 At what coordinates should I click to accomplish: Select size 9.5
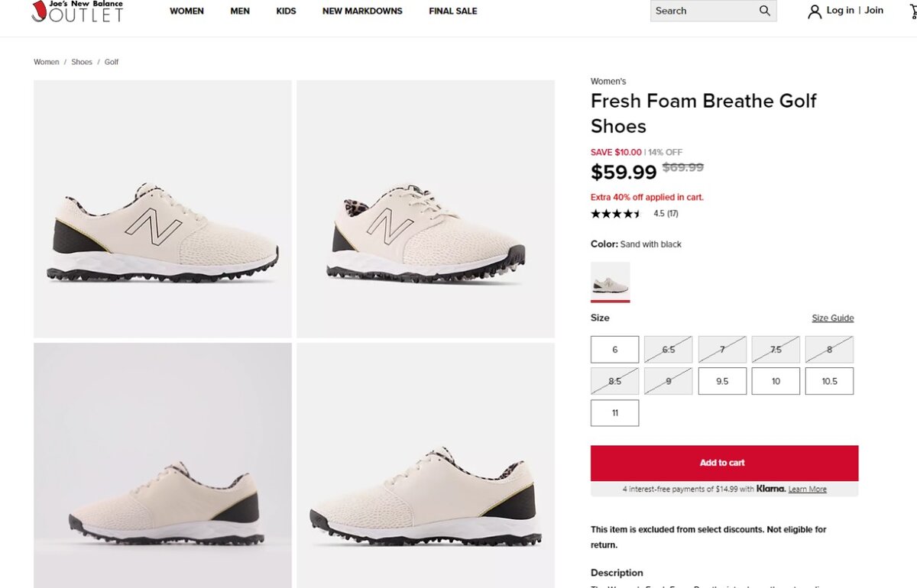722,381
